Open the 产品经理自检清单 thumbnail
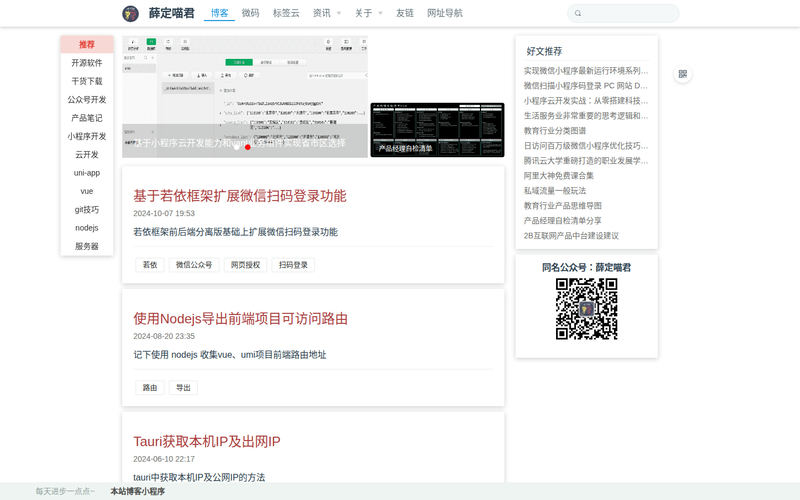This screenshot has height=500, width=800. point(437,130)
